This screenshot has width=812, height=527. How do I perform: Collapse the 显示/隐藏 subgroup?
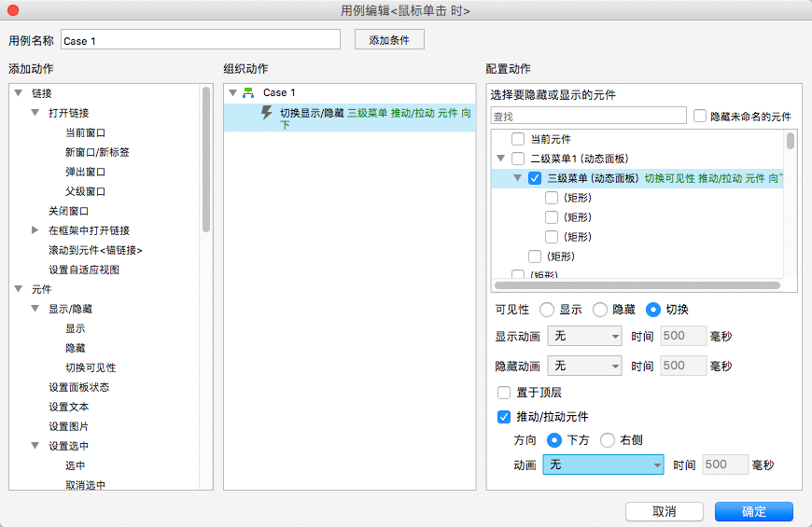coord(35,309)
